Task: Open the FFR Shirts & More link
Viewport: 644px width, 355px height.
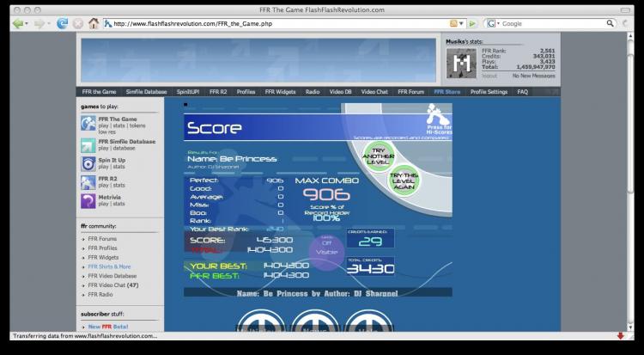Action: click(x=109, y=266)
